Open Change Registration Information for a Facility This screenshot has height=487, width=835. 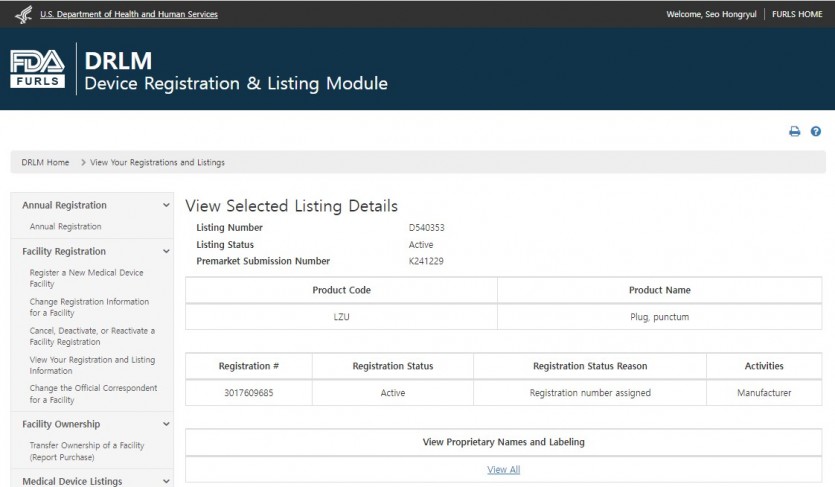coord(89,307)
